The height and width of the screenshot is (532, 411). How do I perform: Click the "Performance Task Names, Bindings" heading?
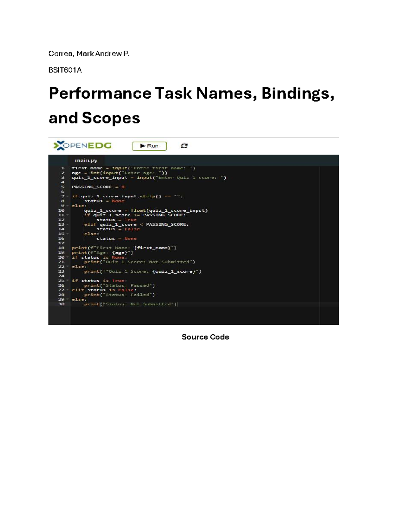click(x=191, y=94)
